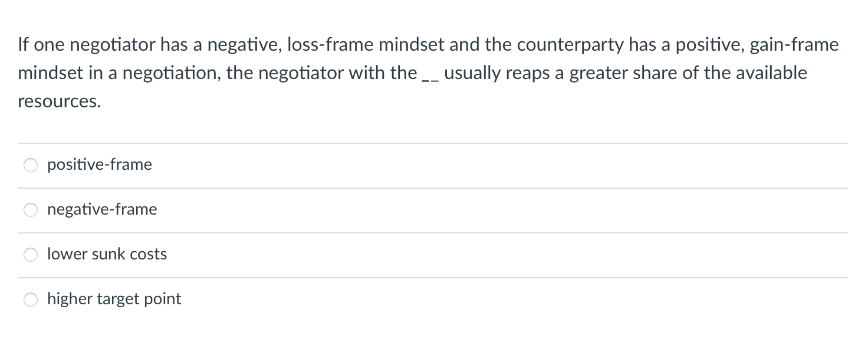Select the negative-frame radio button
The width and height of the screenshot is (868, 342).
[31, 209]
